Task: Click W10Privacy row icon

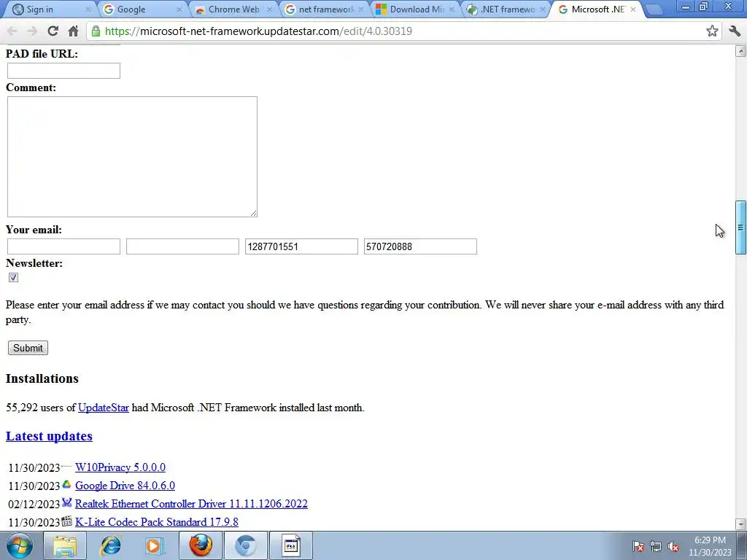Action: (x=66, y=466)
